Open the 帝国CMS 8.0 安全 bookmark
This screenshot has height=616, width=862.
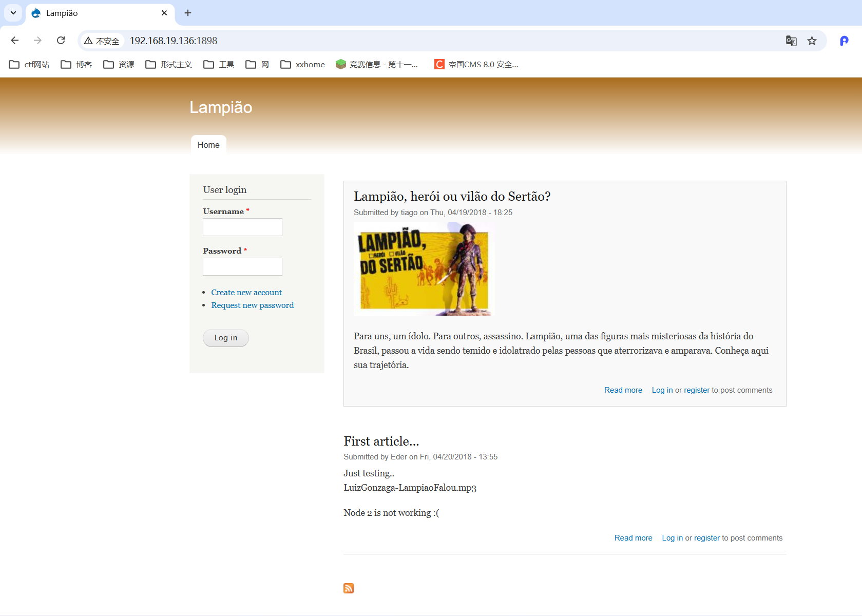[476, 64]
